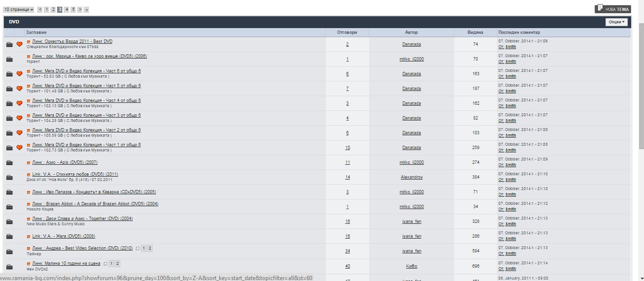
Task: Click orange new-post icon before Brazen Abbot title
Action: click(29, 204)
